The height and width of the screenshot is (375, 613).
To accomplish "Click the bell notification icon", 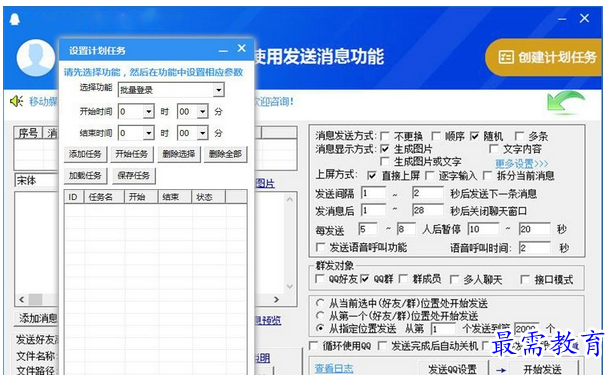I will click(x=15, y=19).
